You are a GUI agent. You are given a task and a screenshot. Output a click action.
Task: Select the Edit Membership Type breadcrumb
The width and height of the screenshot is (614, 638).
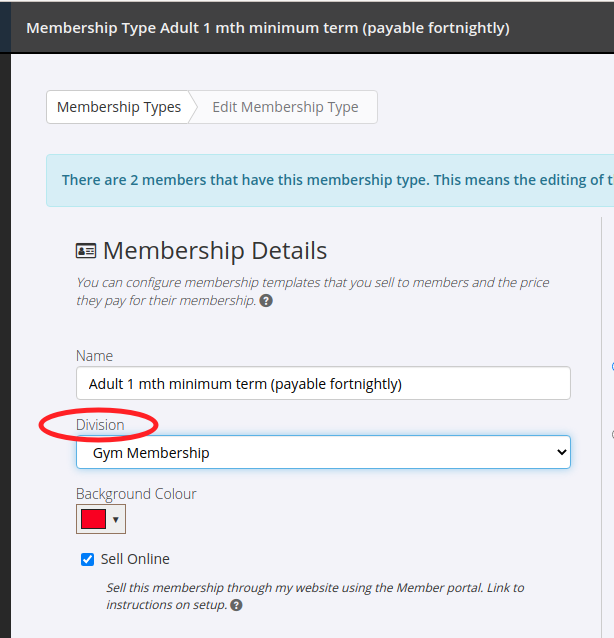click(x=285, y=107)
